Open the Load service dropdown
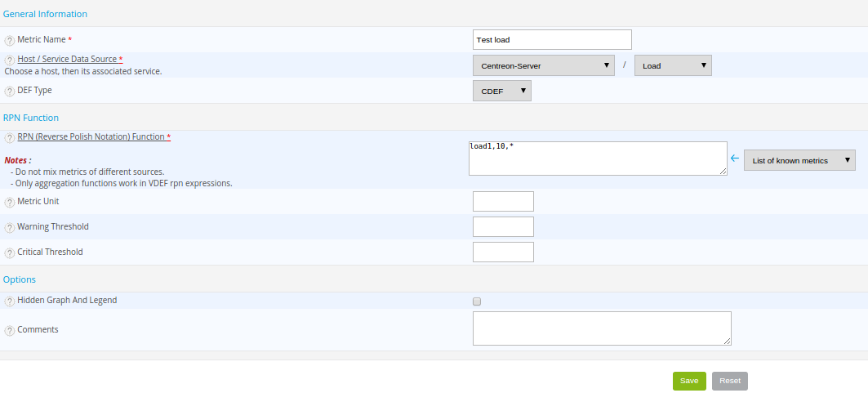The height and width of the screenshot is (393, 868). [672, 65]
